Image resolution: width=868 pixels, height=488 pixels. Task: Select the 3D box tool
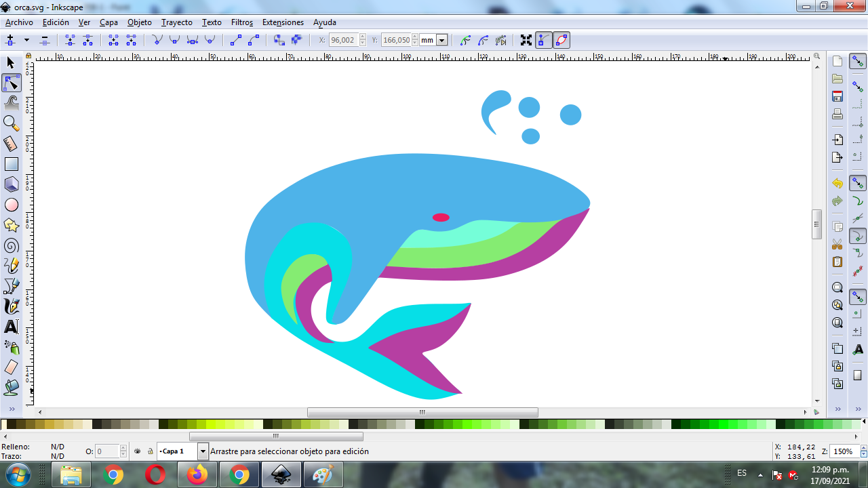[11, 184]
